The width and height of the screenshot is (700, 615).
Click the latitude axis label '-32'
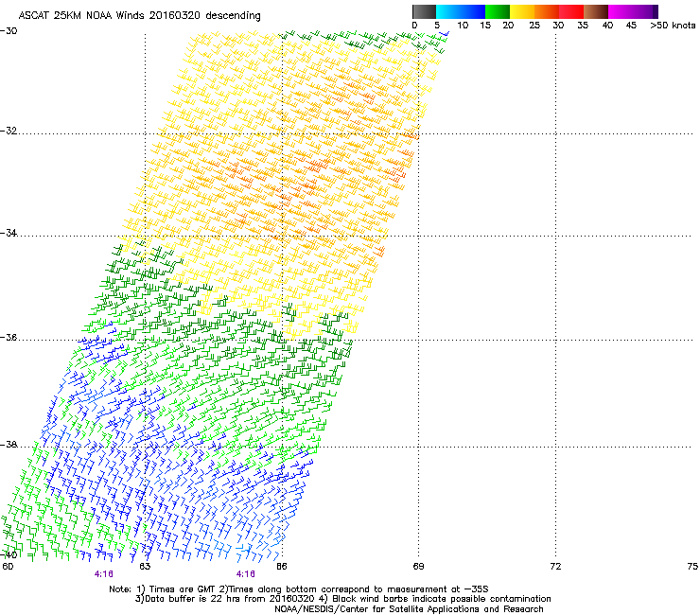(9, 131)
